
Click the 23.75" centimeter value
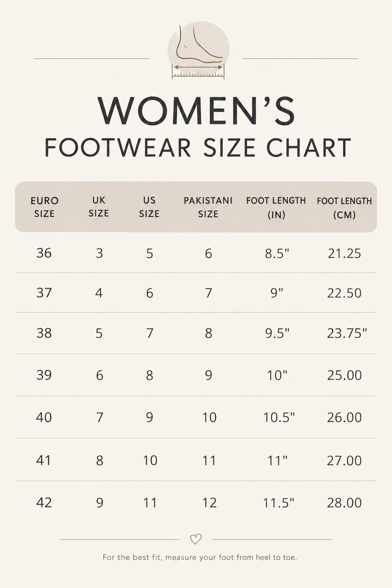pyautogui.click(x=347, y=333)
